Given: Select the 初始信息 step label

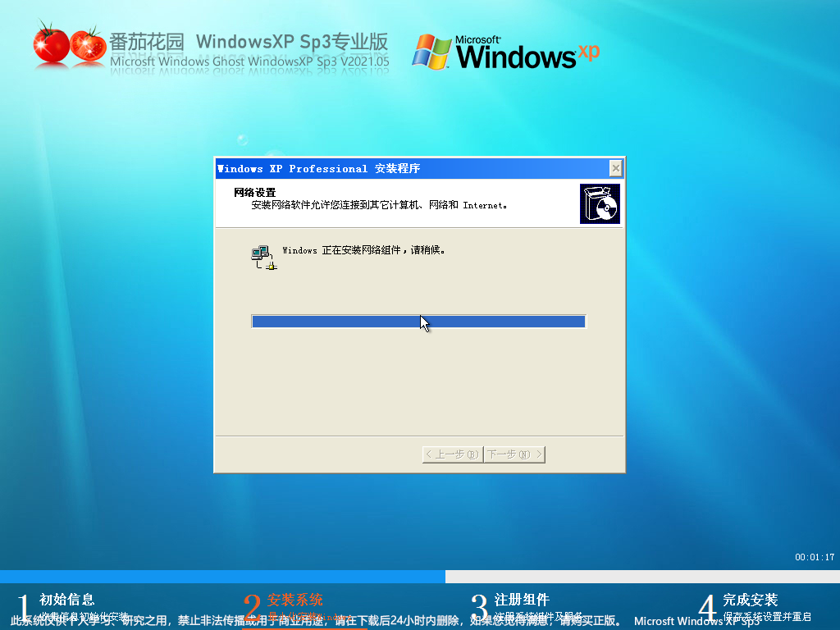Looking at the screenshot, I should (x=66, y=600).
